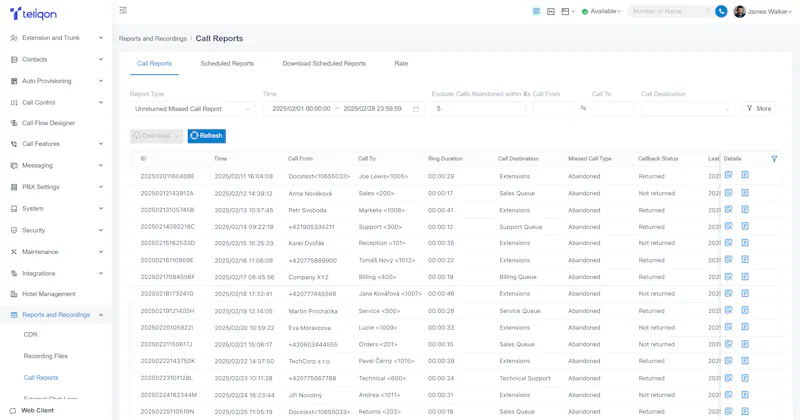
Task: Expand the Security sidebar menu
Action: 56,230
